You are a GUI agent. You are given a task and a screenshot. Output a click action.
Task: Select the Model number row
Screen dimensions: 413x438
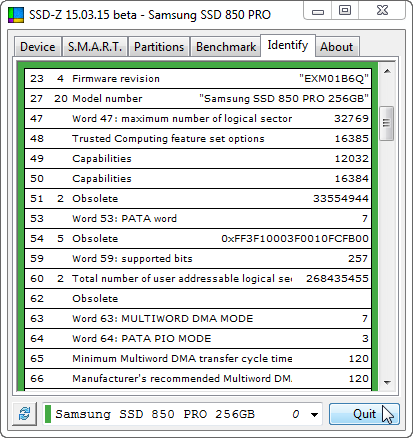click(198, 99)
